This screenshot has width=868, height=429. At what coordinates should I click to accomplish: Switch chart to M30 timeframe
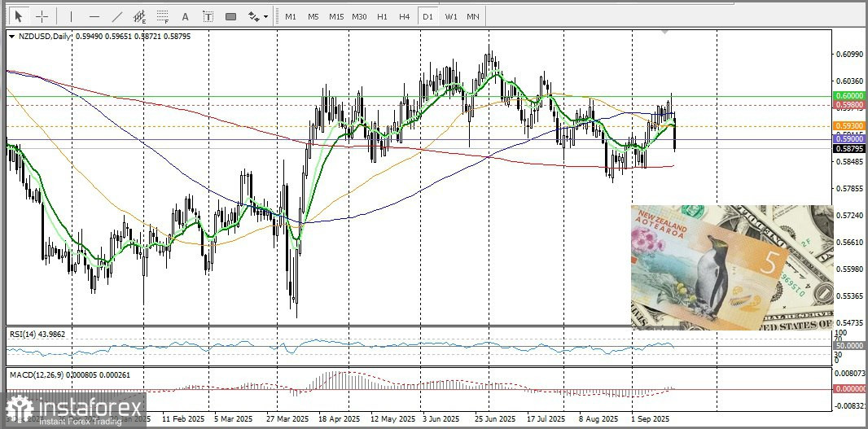359,16
